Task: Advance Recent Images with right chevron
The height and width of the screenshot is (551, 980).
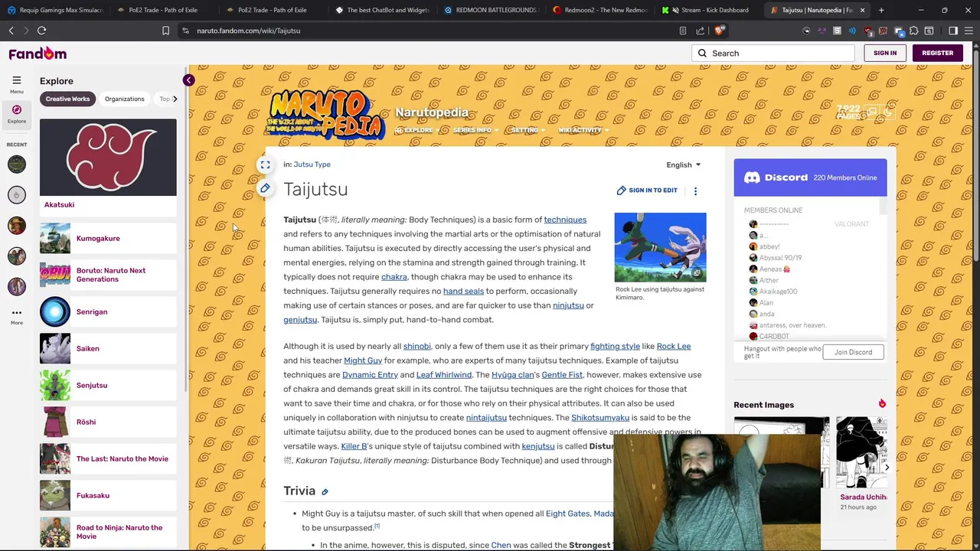Action: [887, 468]
